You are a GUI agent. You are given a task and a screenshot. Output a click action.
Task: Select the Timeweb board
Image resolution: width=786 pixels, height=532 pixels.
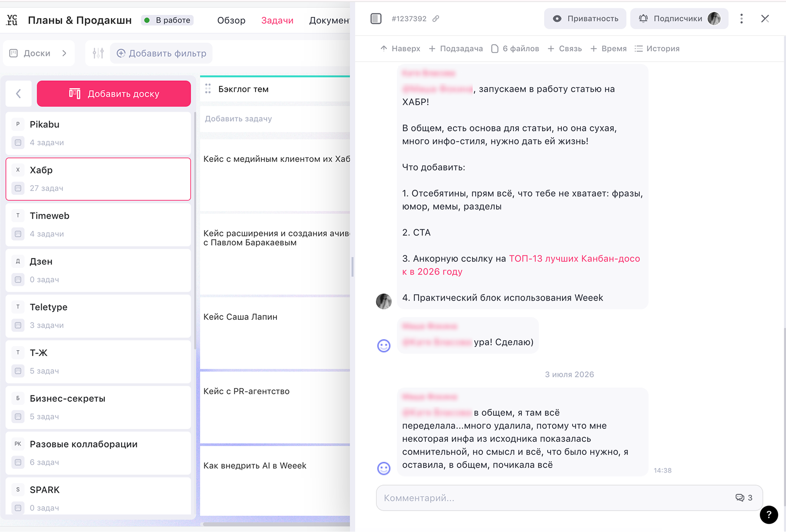pyautogui.click(x=98, y=224)
